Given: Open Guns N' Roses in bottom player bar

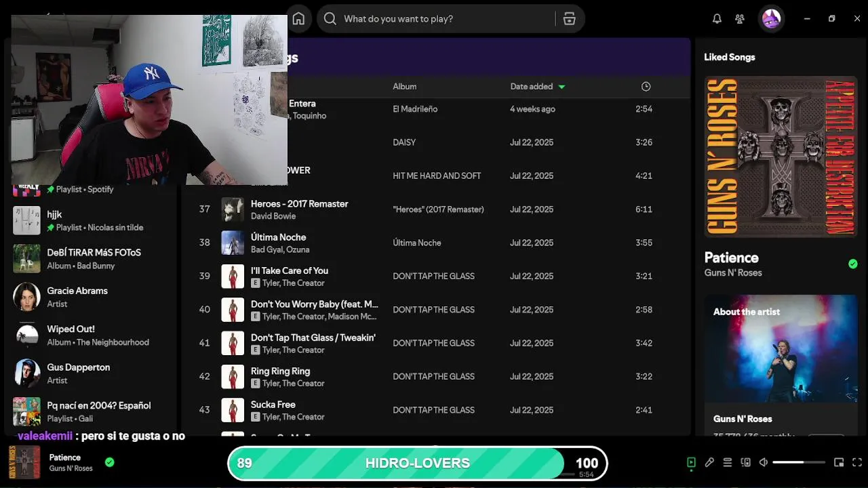Looking at the screenshot, I should [x=71, y=468].
